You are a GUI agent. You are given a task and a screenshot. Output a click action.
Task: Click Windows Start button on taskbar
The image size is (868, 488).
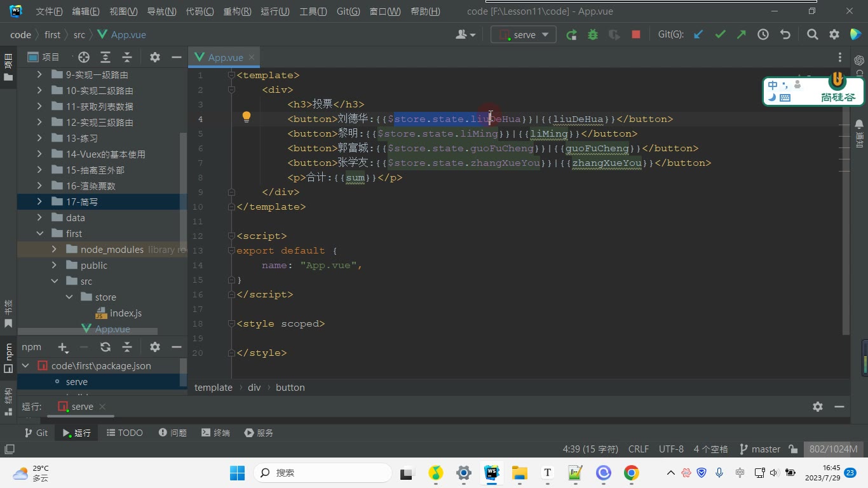tap(237, 473)
